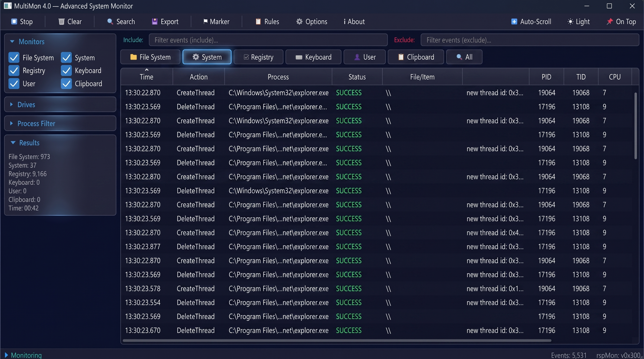Uncheck the File System monitor checkbox
The width and height of the screenshot is (644, 359).
pyautogui.click(x=14, y=58)
